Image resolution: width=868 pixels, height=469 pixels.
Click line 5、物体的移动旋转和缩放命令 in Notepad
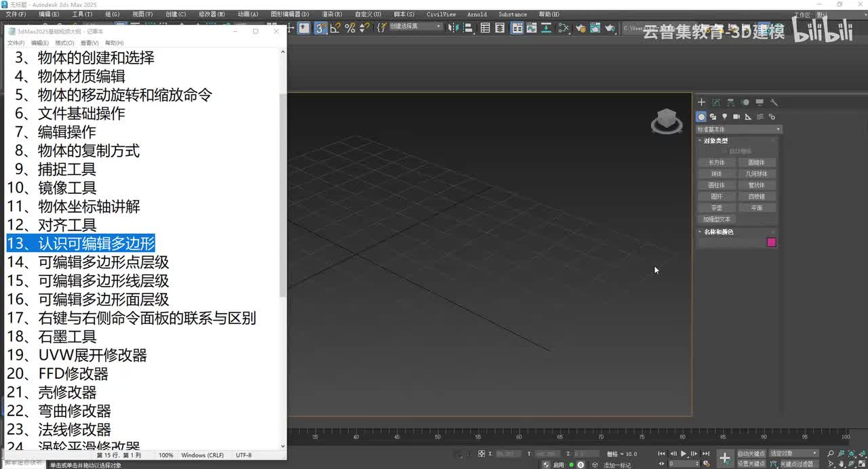click(x=113, y=95)
